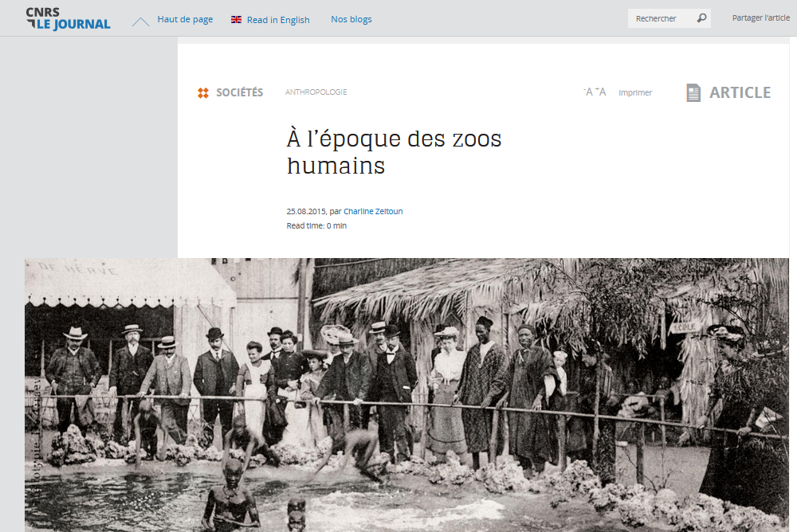This screenshot has height=532, width=797.
Task: Decrease text size with -A
Action: tap(589, 92)
